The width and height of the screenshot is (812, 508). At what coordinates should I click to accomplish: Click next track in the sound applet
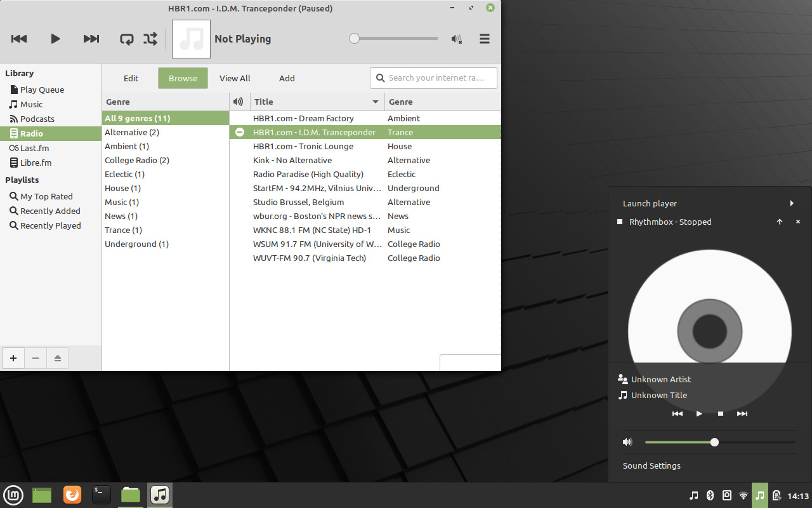742,413
